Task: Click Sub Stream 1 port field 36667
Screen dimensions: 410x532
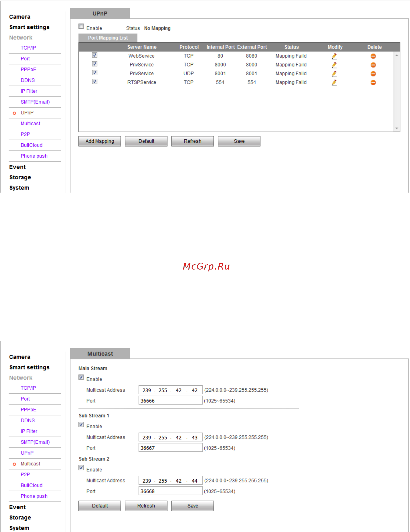Action: pos(170,448)
